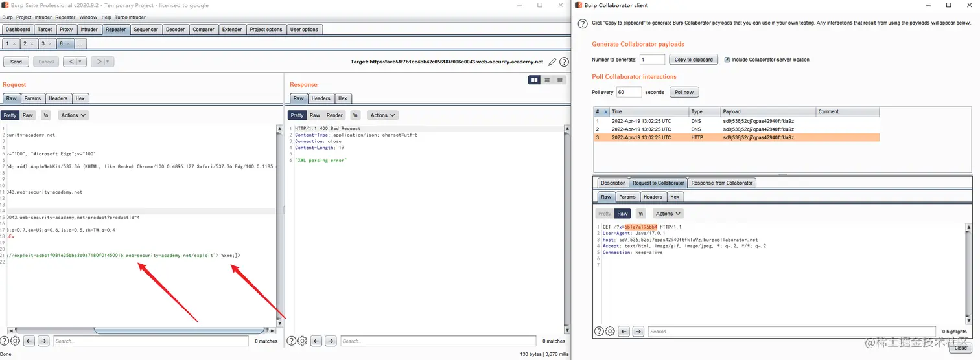Click Poll now button
The image size is (980, 360).
684,92
